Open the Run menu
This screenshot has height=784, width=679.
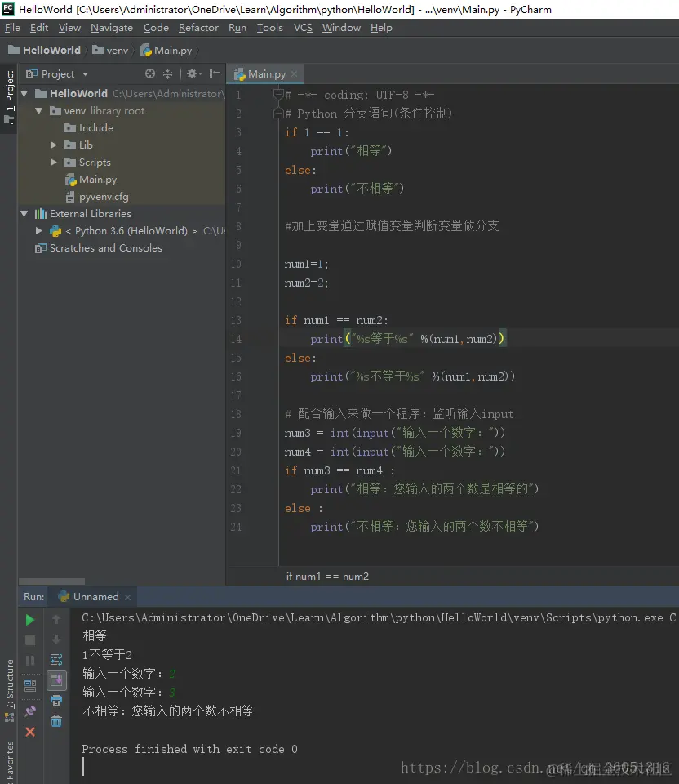pyautogui.click(x=237, y=27)
